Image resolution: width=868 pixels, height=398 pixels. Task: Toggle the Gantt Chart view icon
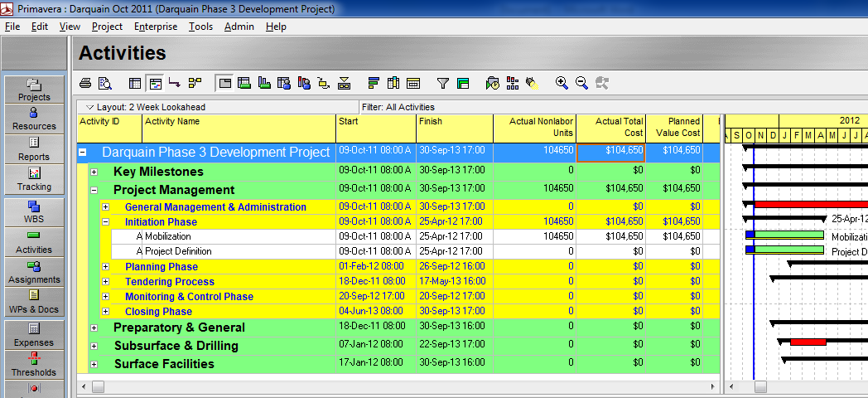[156, 83]
